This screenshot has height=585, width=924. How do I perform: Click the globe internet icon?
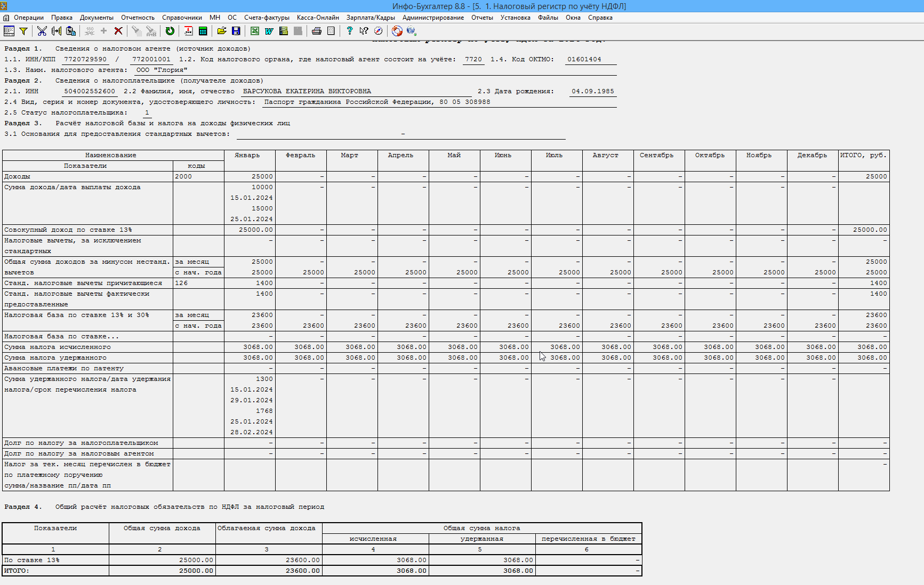412,31
